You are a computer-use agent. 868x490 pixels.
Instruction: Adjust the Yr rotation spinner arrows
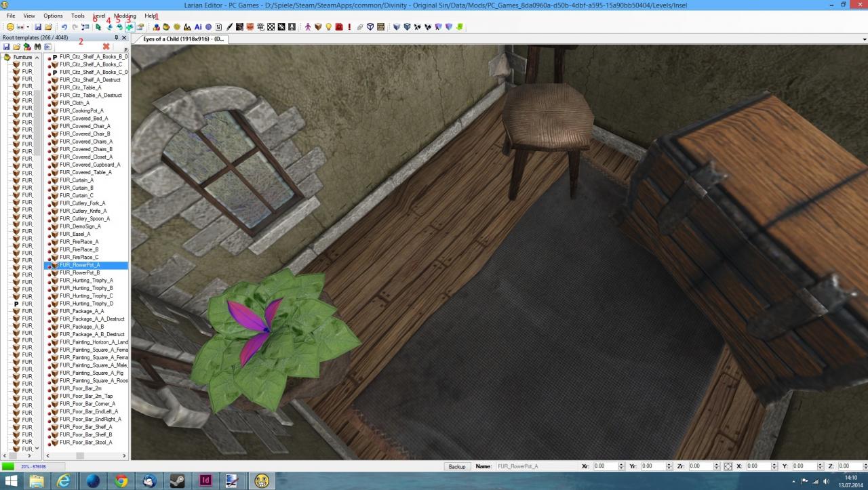[x=669, y=466]
